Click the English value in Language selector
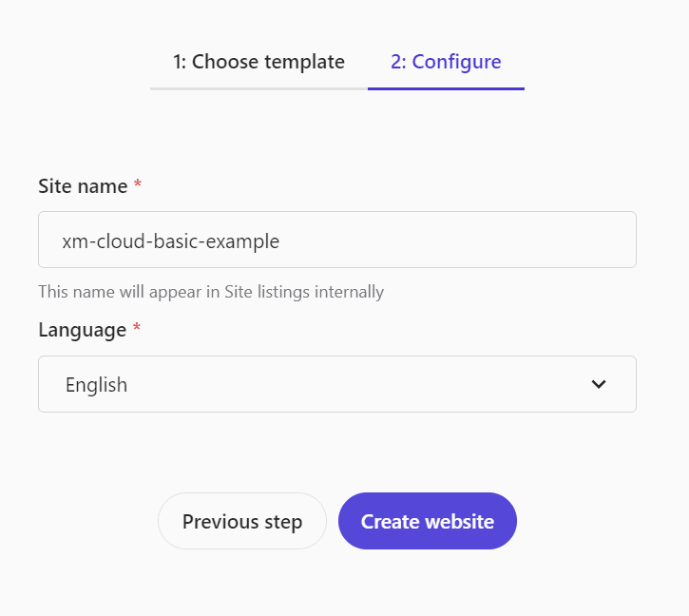The image size is (689, 616). [x=96, y=385]
